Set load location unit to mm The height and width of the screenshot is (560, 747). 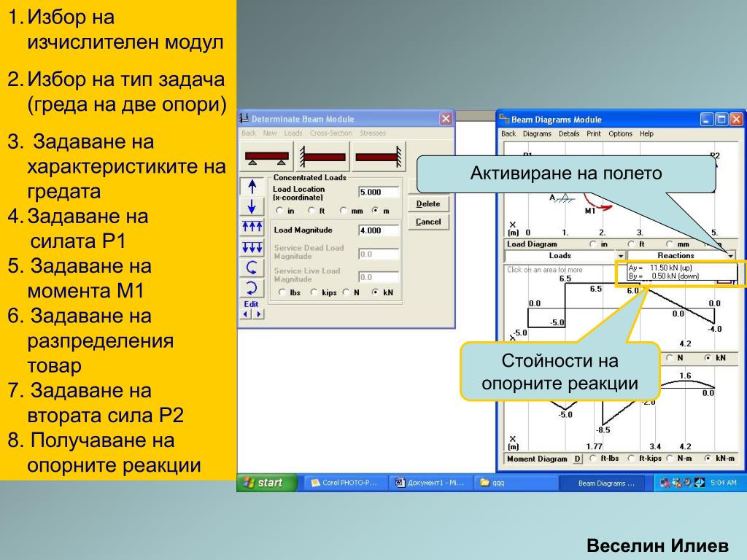click(343, 211)
